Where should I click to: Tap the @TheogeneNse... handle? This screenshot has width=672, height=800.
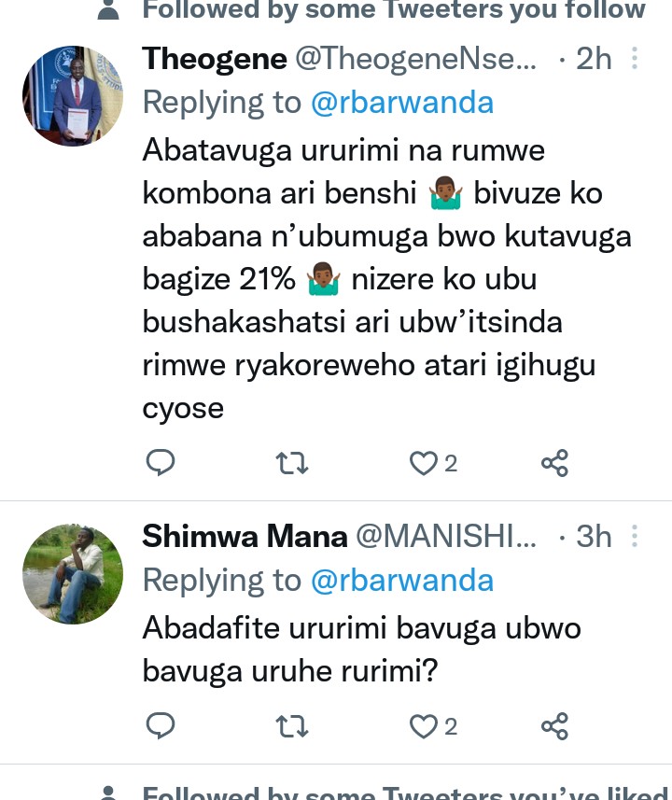[416, 60]
